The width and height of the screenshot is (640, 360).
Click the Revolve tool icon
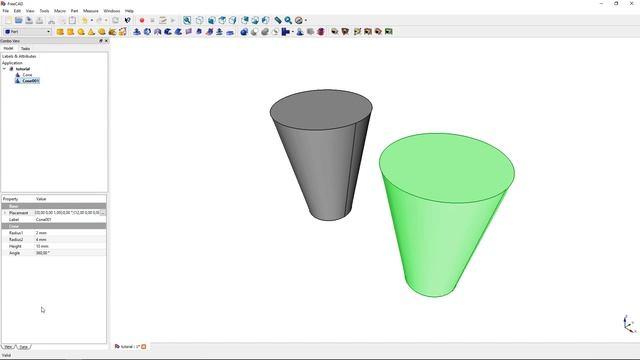click(147, 31)
